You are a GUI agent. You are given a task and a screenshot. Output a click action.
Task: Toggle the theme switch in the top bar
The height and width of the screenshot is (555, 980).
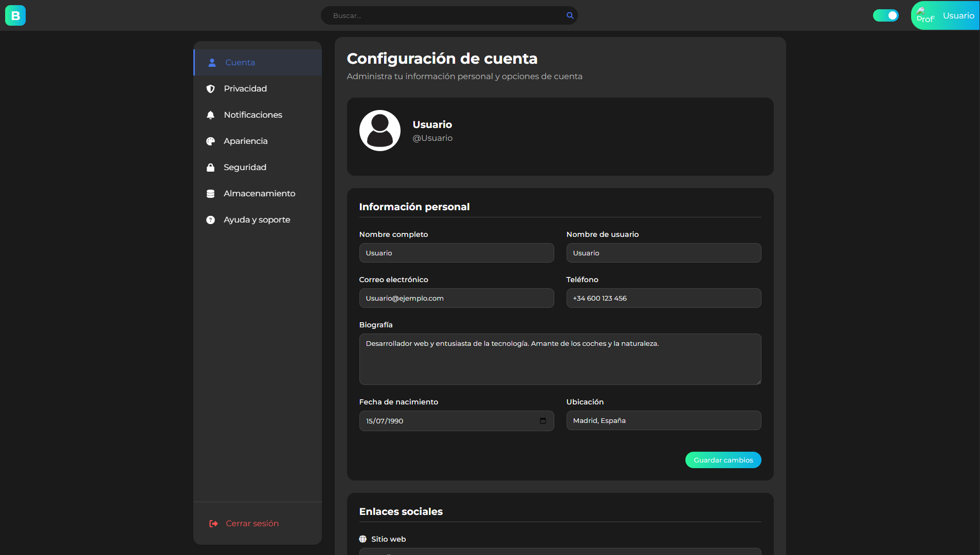tap(886, 15)
